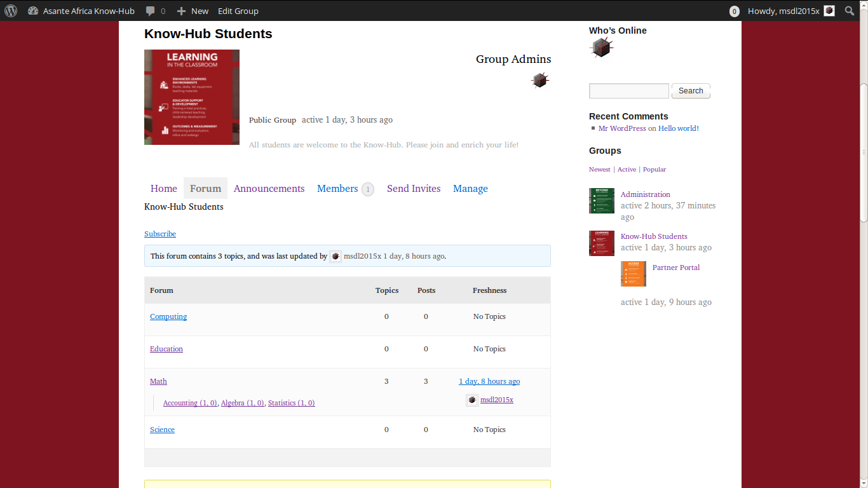Open the Send Invites tab
Image resolution: width=868 pixels, height=488 pixels.
tap(414, 189)
